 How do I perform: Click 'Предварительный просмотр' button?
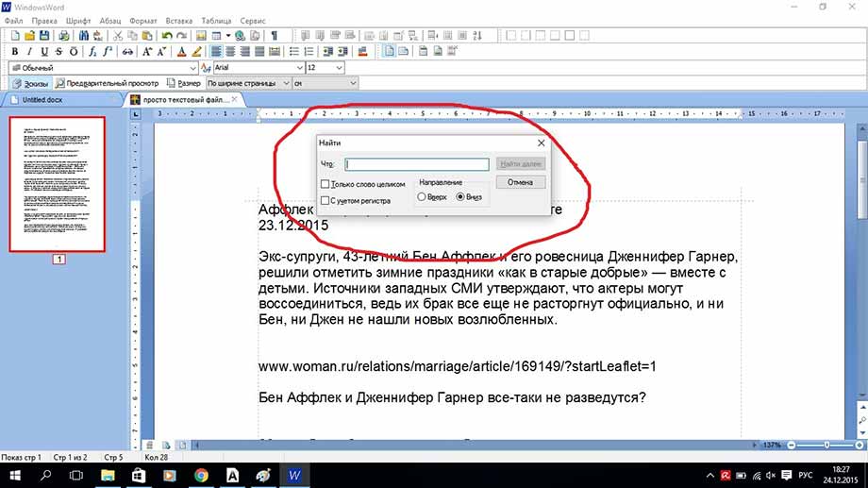108,83
